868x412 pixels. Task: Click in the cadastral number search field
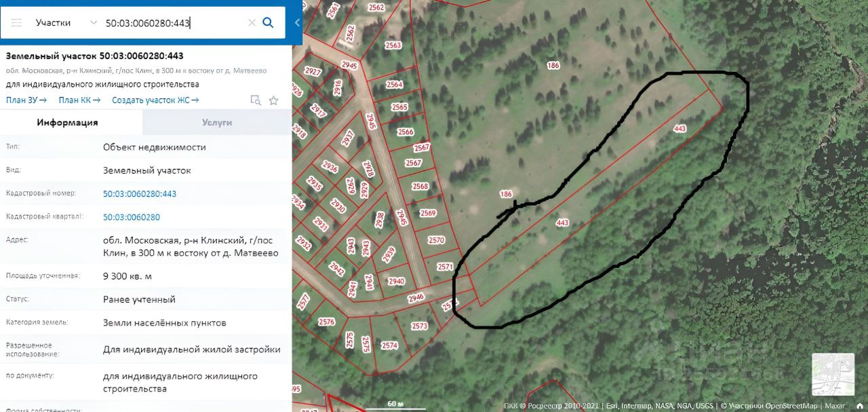(x=174, y=22)
